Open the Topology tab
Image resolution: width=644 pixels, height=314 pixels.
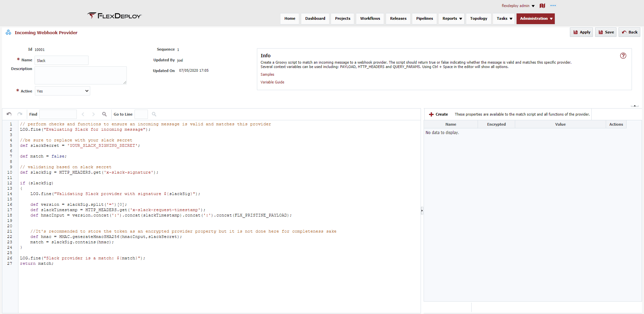click(x=479, y=18)
